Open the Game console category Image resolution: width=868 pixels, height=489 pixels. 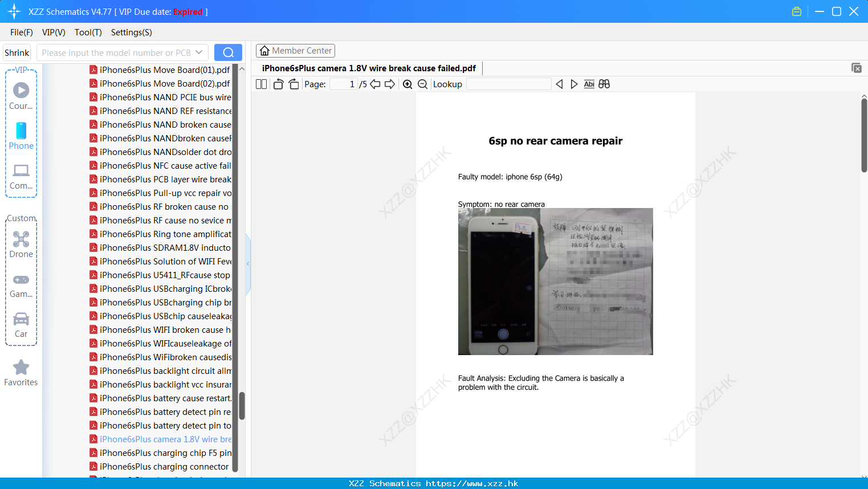pos(21,285)
